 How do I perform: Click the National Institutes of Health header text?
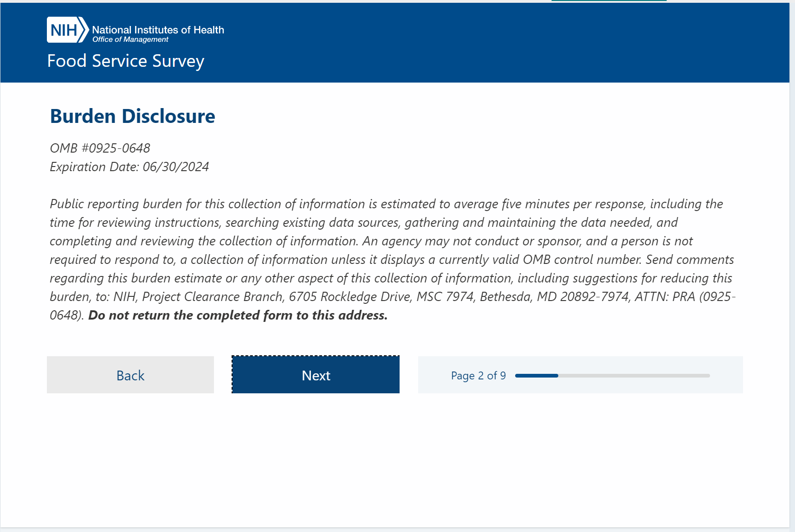[158, 30]
